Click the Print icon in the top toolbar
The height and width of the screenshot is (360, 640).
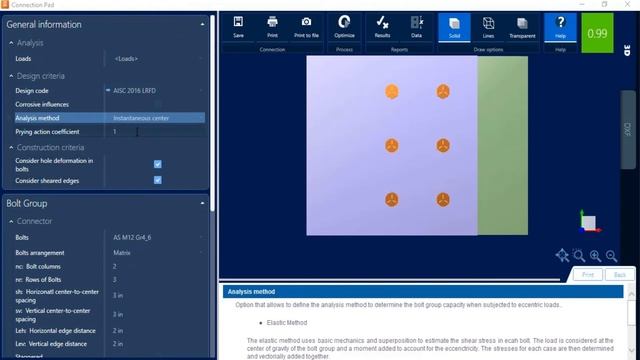pos(272,27)
